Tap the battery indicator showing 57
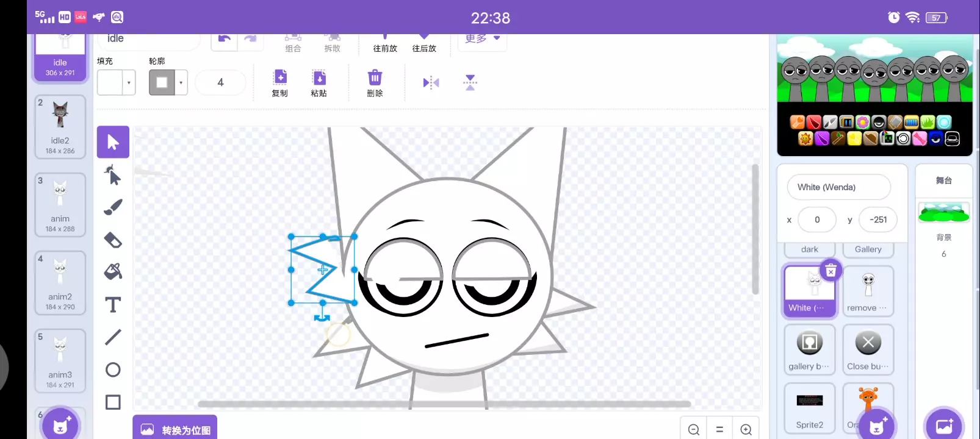This screenshot has width=980, height=439. pos(936,18)
